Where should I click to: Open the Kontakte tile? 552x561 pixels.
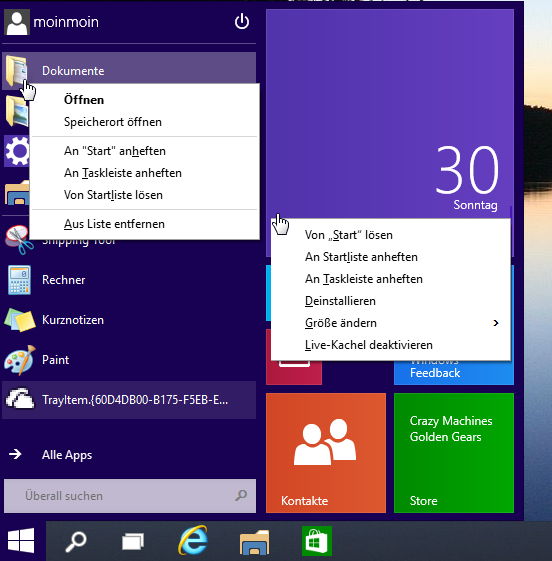326,453
